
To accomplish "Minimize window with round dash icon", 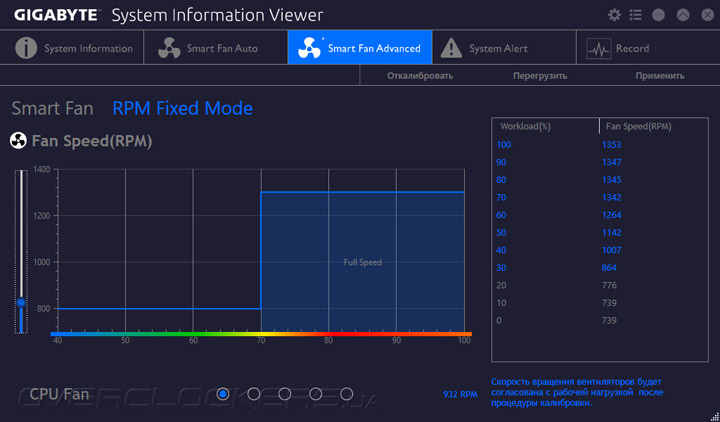I will [658, 15].
